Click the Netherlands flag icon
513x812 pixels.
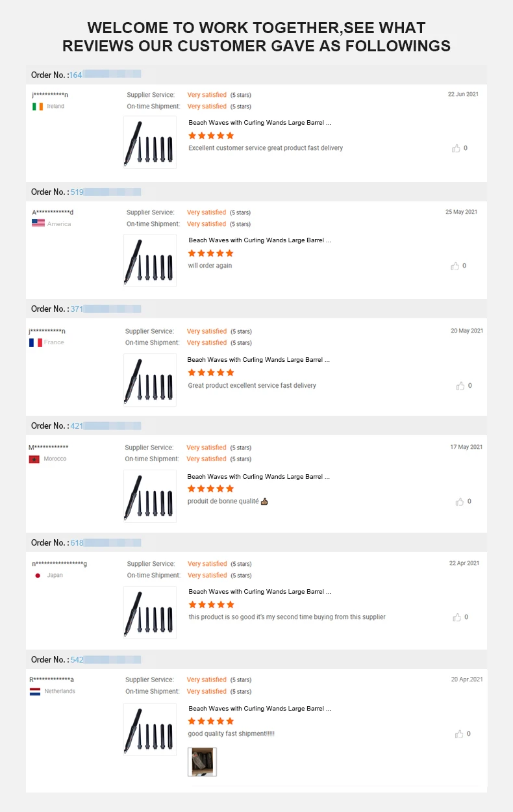tap(35, 692)
